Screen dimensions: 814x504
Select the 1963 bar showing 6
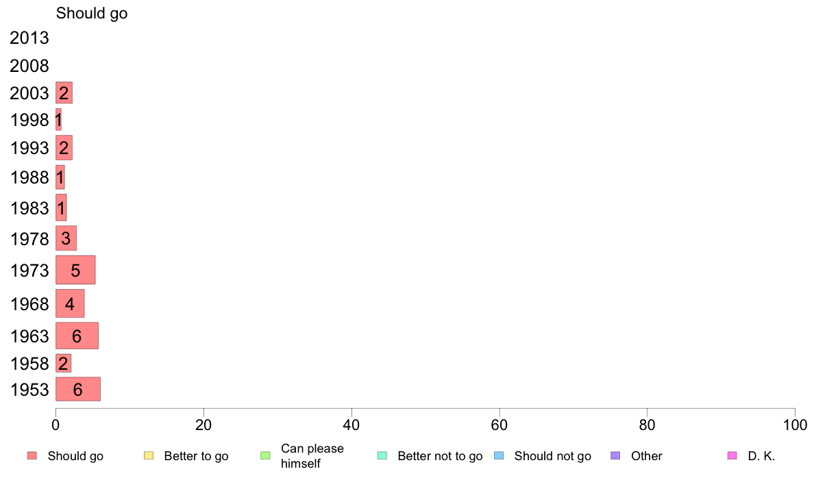click(x=77, y=336)
